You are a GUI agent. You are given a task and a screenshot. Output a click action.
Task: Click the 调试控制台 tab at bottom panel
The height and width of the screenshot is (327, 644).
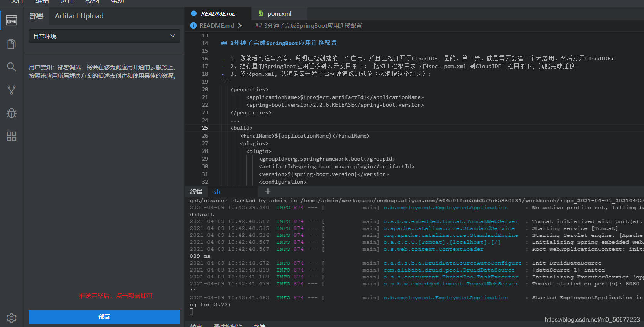pos(228,325)
